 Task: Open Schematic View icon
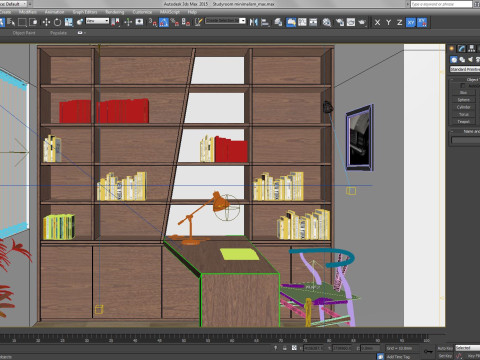click(x=313, y=22)
